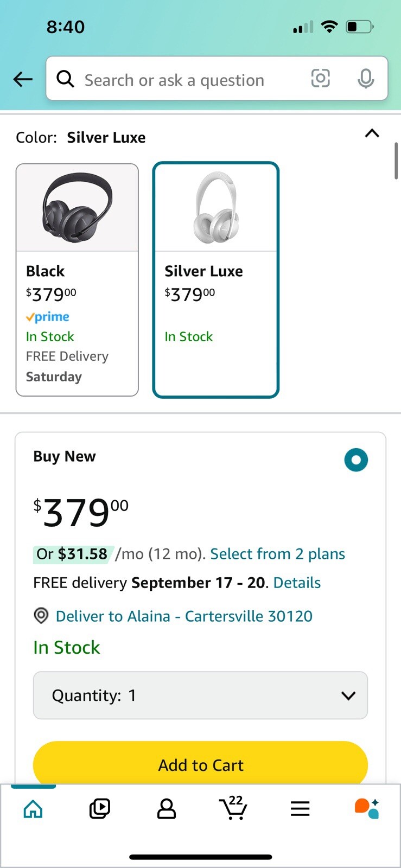Screen dimensions: 401x868
Task: Tap the back arrow icon
Action: coord(23,79)
